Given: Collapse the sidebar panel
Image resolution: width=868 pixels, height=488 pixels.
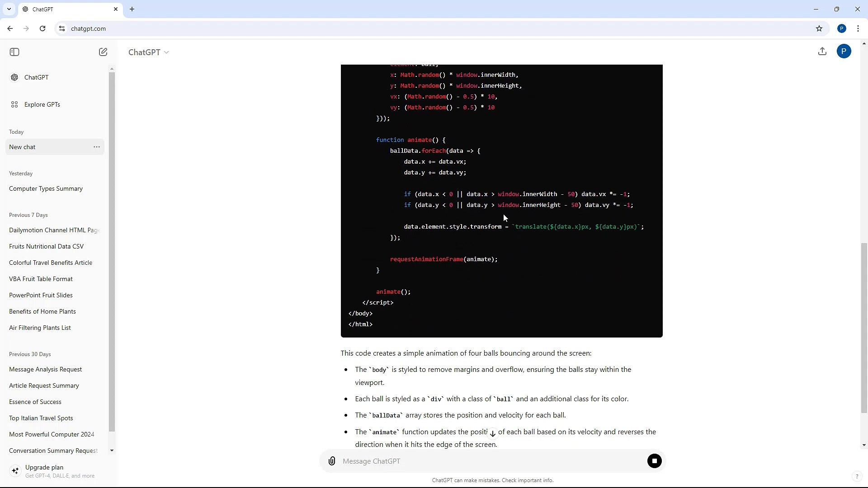Looking at the screenshot, I should pos(14,52).
